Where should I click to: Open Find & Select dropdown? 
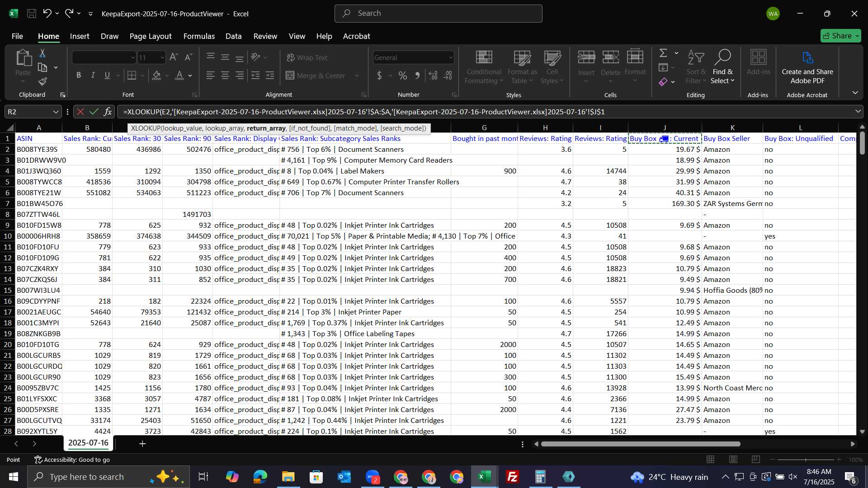(x=722, y=67)
